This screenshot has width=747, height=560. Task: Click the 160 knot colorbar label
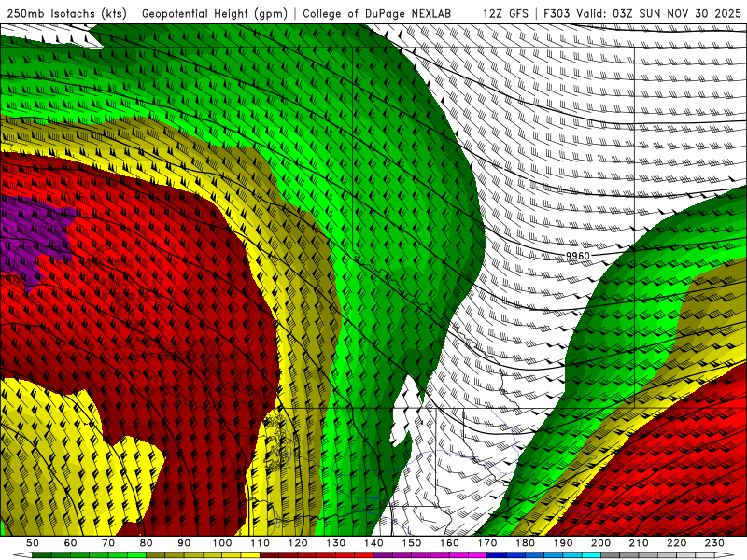[x=449, y=543]
